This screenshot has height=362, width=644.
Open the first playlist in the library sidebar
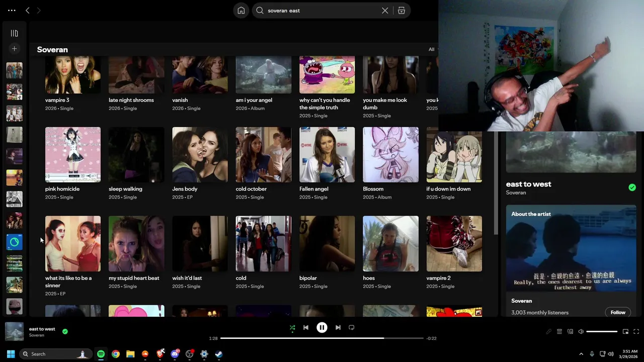pyautogui.click(x=14, y=70)
